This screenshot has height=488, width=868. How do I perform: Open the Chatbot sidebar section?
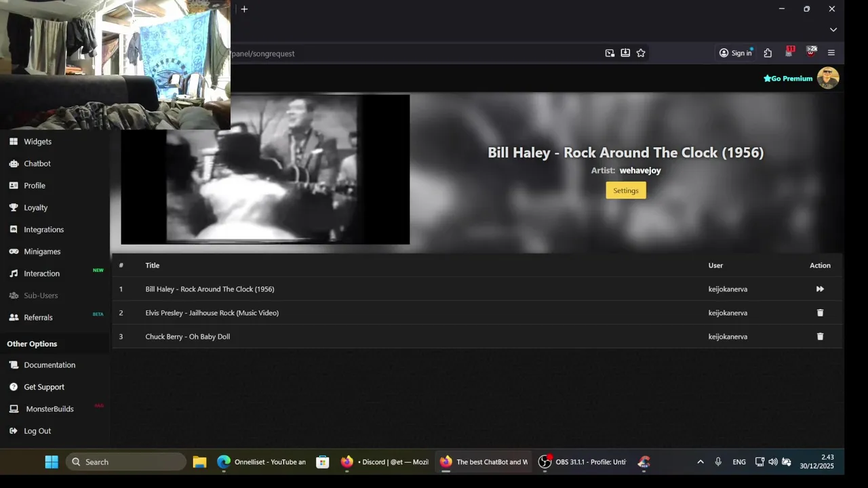37,163
